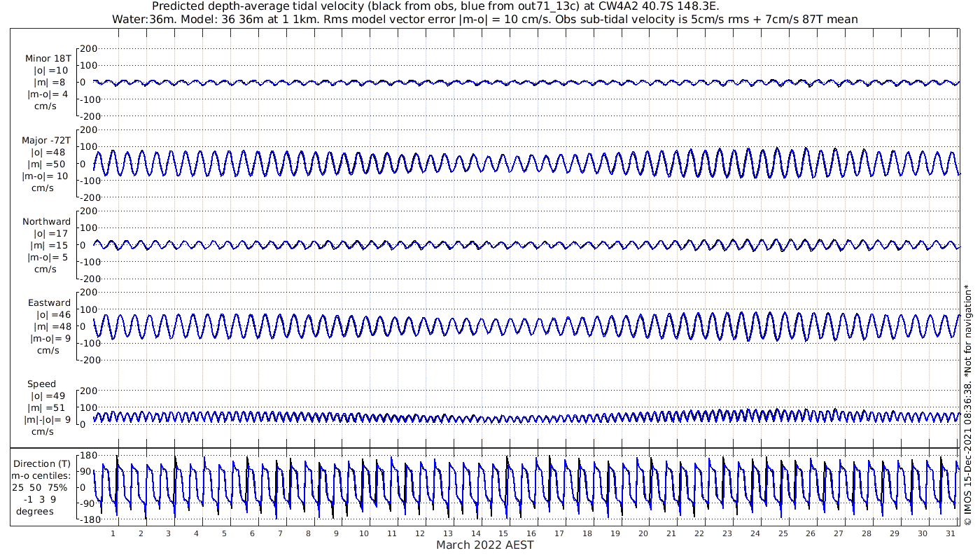Select the "Major -72T" panel label
This screenshot has height=560, width=980.
tap(45, 140)
